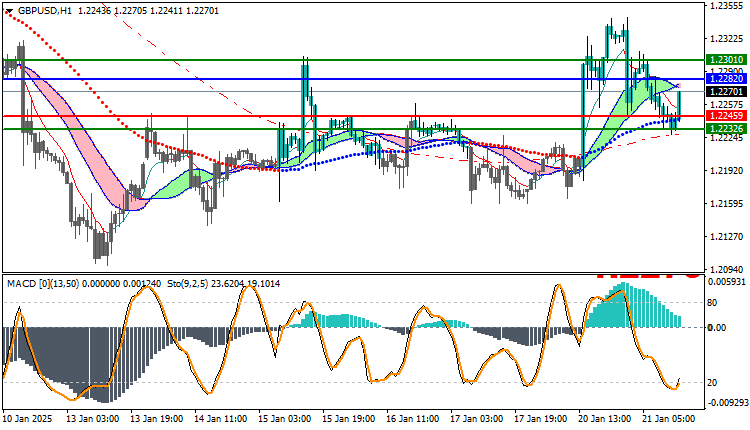The width and height of the screenshot is (750, 430).
Task: Click the 20 Jan 13:00 time label
Action: [605, 419]
